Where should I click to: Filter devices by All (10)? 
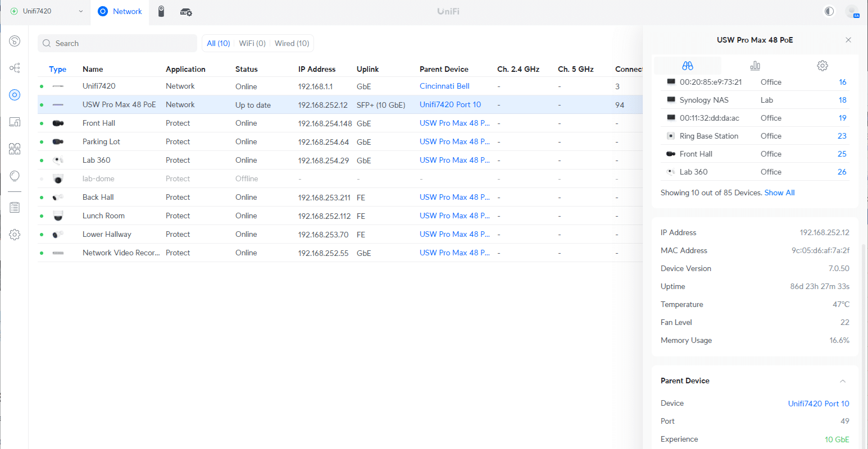219,43
